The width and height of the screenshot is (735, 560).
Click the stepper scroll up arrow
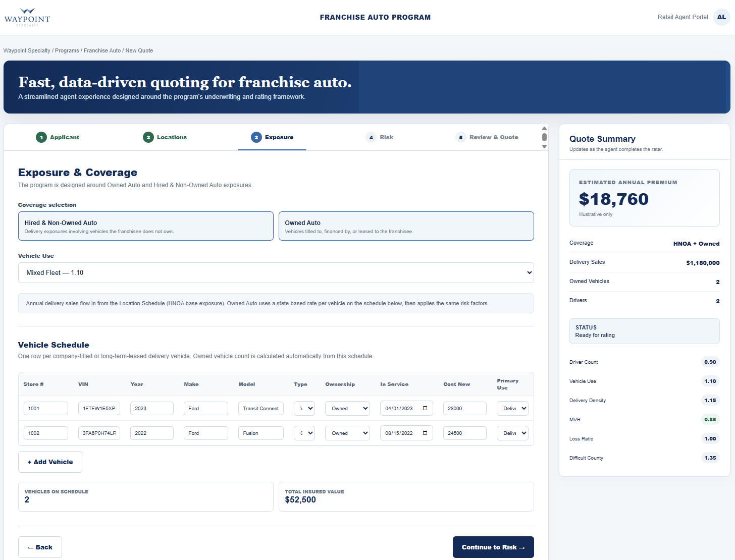coord(544,128)
